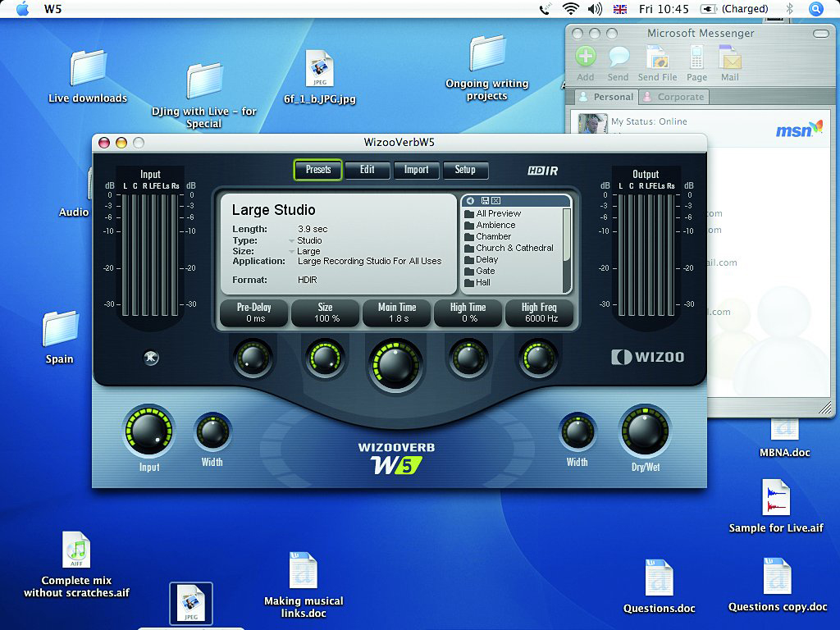The image size is (840, 630).
Task: Click the Pre-Delay knob
Action: (x=253, y=358)
